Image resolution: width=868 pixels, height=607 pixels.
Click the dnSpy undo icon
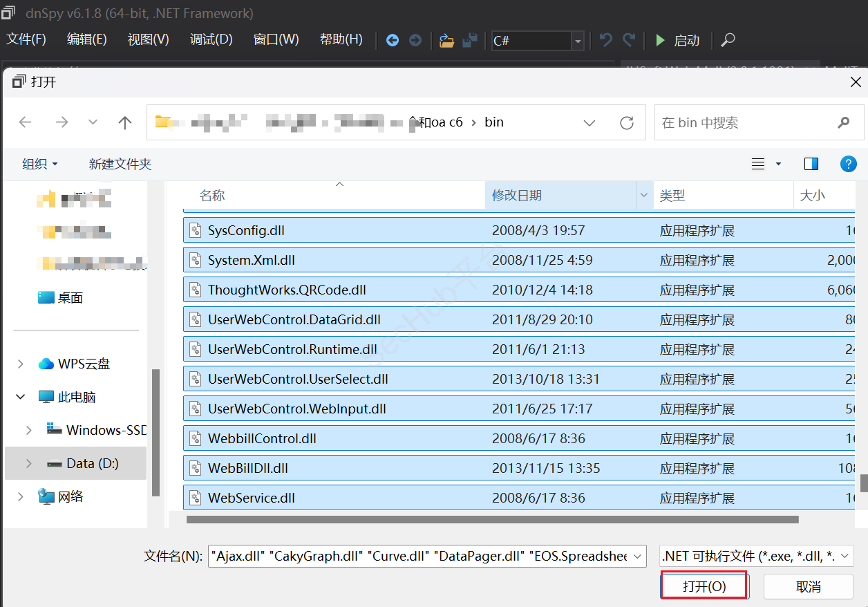pyautogui.click(x=606, y=40)
